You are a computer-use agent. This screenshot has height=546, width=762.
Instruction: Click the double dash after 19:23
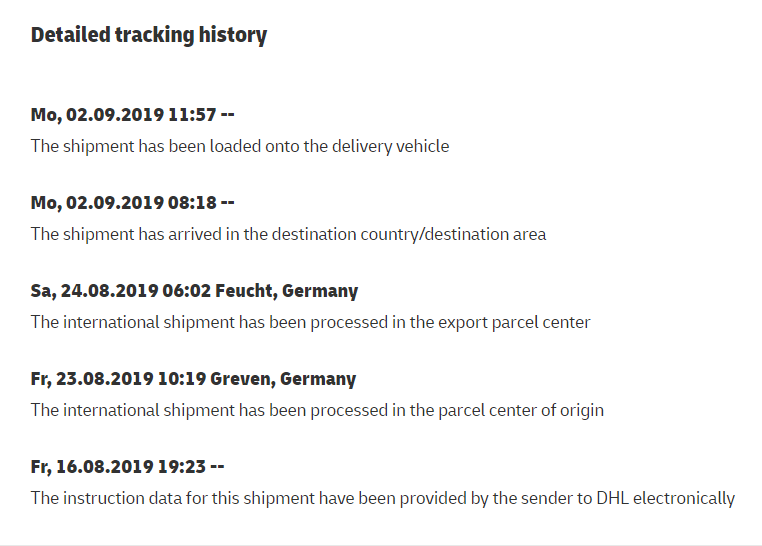click(217, 467)
